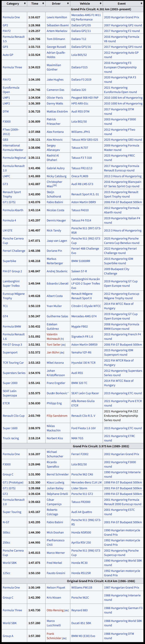Select lap time 1:16.627 cell
The width and height of the screenshot is (145, 644).
(x=36, y=17)
